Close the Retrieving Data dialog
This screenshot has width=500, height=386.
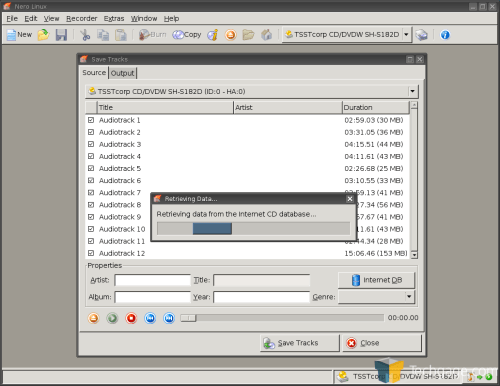pos(350,199)
